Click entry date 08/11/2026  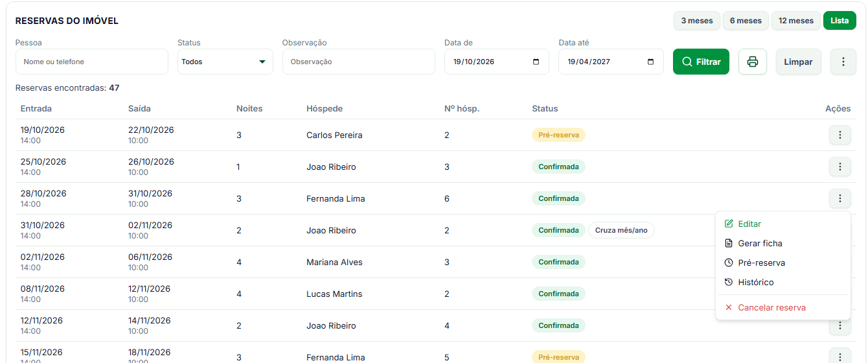pyautogui.click(x=43, y=288)
